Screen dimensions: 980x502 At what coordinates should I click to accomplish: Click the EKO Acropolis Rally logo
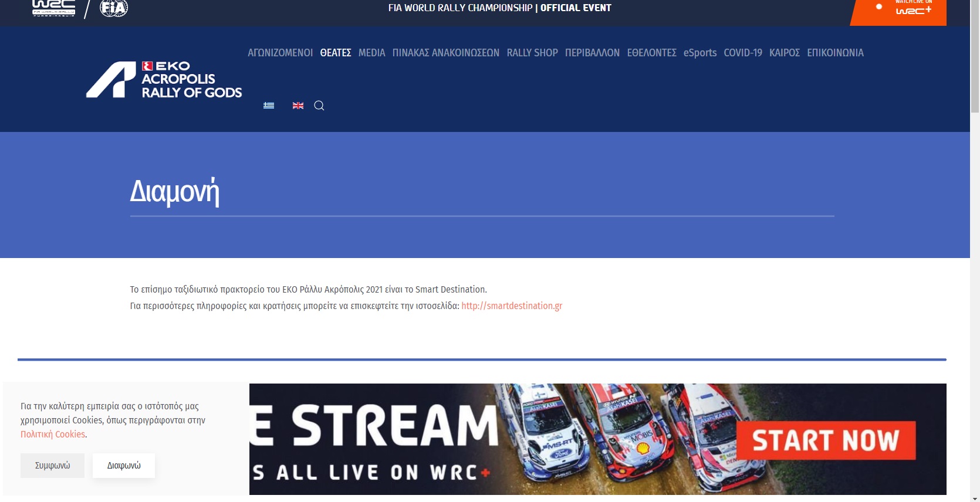pos(164,80)
